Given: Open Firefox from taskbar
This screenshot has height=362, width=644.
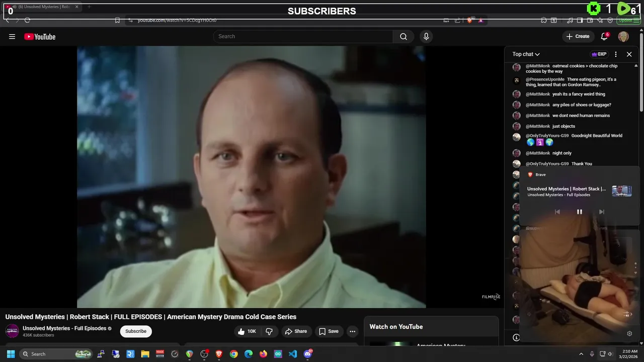Looking at the screenshot, I should point(263,354).
